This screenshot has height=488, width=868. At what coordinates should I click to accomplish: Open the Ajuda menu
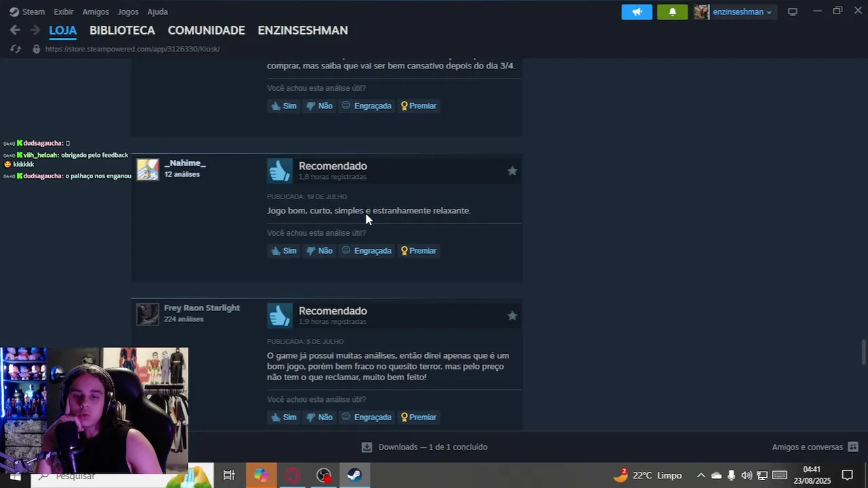(x=157, y=12)
